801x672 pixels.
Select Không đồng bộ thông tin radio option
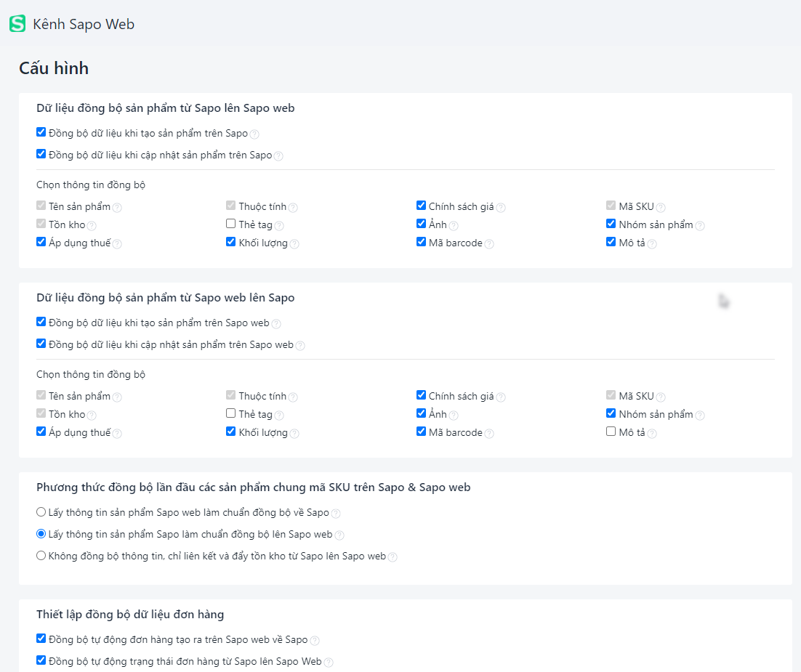point(41,556)
